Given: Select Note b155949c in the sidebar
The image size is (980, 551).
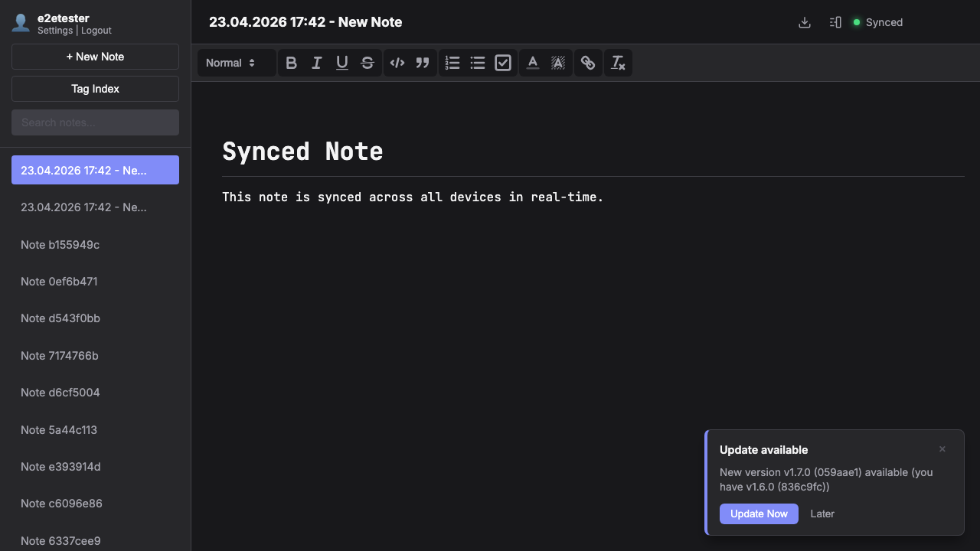Looking at the screenshot, I should 95,245.
